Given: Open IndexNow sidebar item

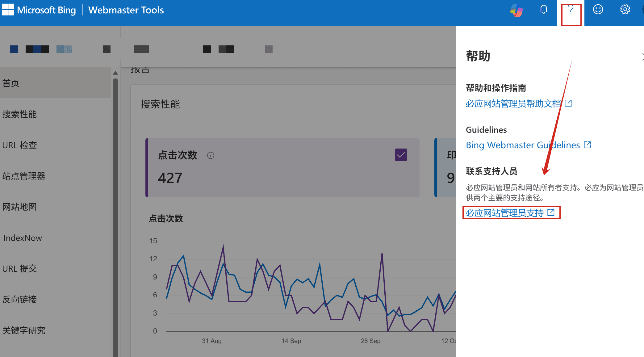Looking at the screenshot, I should point(23,238).
